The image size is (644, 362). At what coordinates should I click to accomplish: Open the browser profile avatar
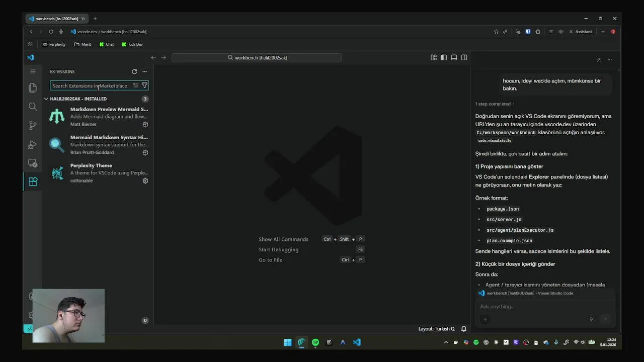click(x=613, y=32)
